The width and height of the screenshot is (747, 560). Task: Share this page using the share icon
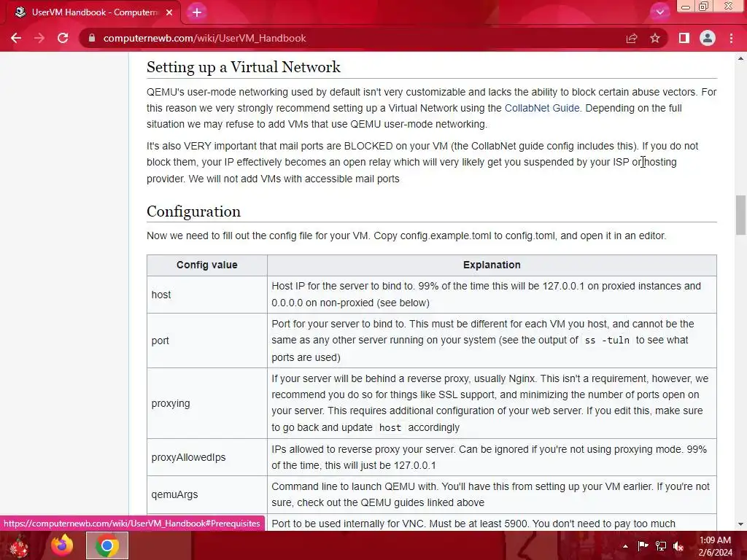pos(632,38)
